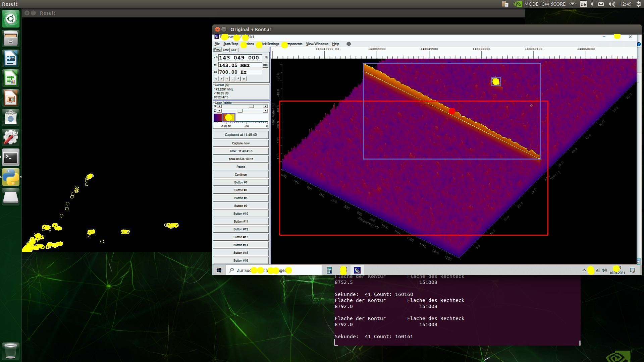Click the vfo frequency field 143 049 000
This screenshot has height=362, width=644.
click(x=241, y=58)
